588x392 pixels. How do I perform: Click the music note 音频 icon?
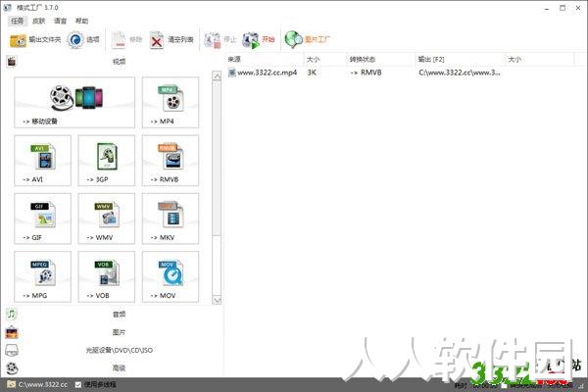click(x=12, y=314)
